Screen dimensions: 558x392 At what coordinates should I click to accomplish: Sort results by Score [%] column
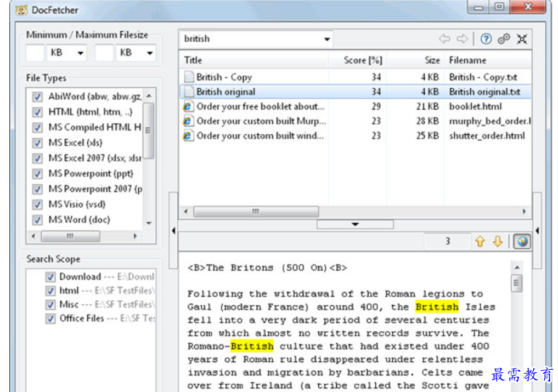[x=357, y=60]
